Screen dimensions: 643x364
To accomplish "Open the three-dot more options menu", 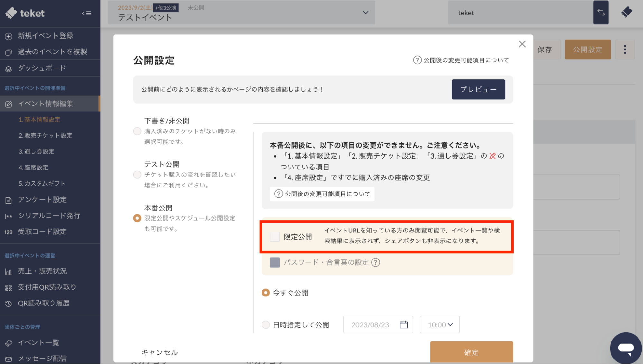I will tap(625, 50).
